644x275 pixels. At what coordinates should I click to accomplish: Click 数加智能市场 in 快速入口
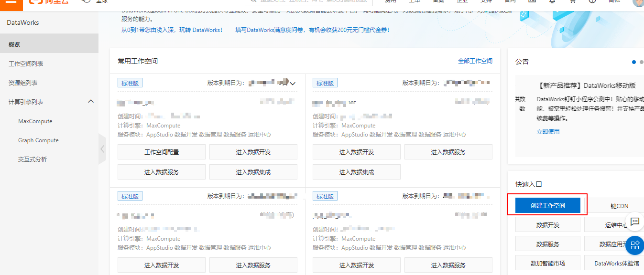pyautogui.click(x=548, y=263)
